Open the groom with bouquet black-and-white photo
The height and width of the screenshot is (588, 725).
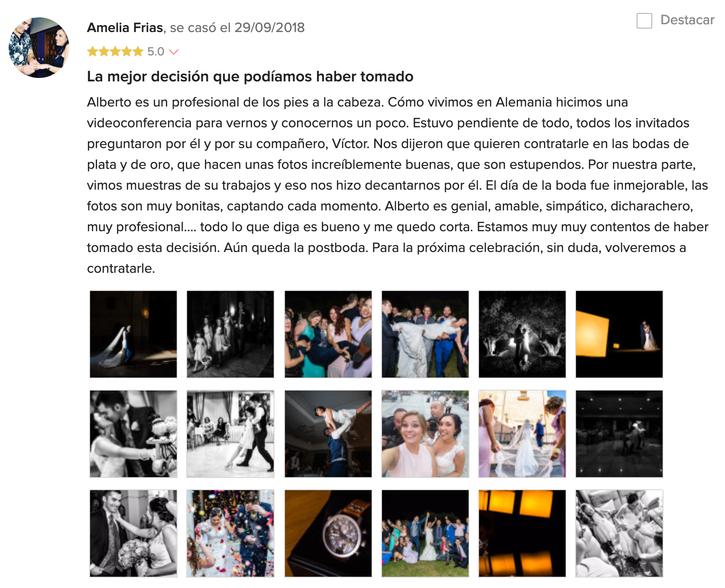pos(133,533)
